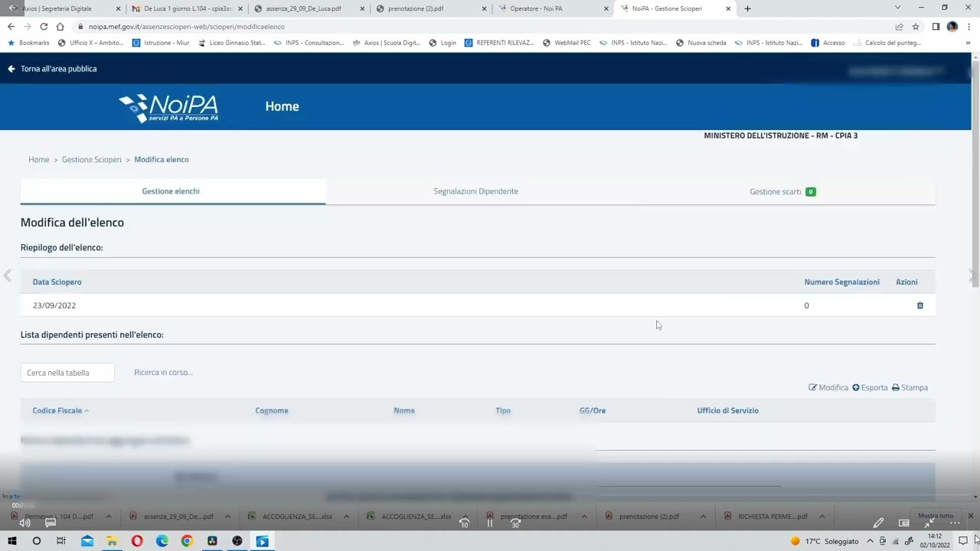Open the Mail app in the taskbar
The width and height of the screenshot is (980, 551).
click(x=87, y=541)
